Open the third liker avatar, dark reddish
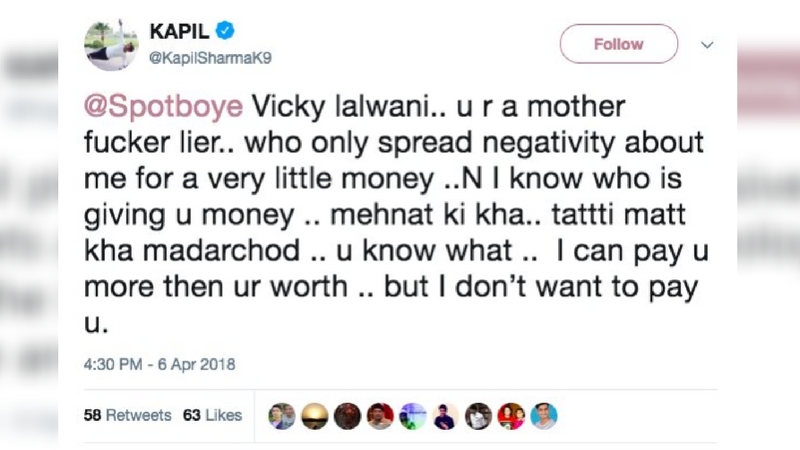 [x=347, y=416]
